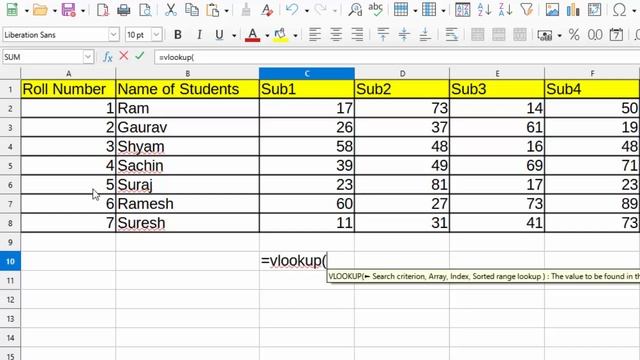Screen dimensions: 640x360
Task: Toggle Underline formatting
Action: click(x=219, y=35)
